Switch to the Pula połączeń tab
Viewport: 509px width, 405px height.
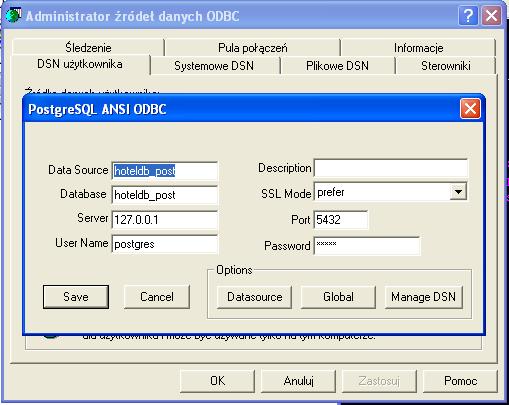[x=253, y=47]
